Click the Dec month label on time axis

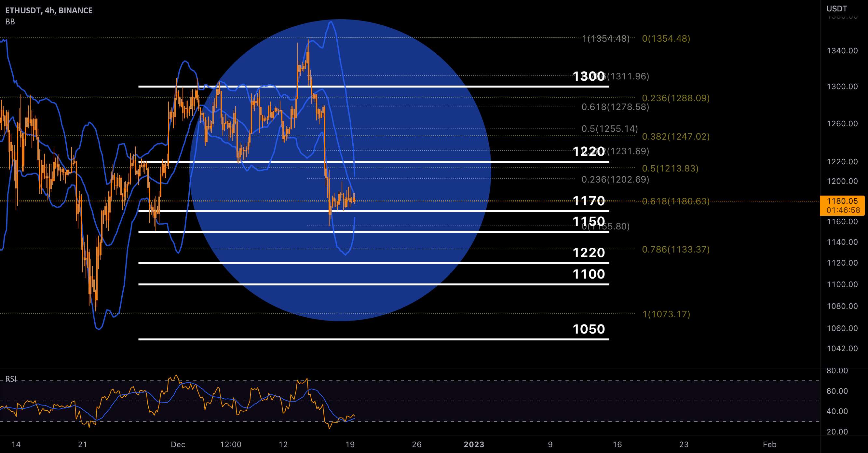pos(178,444)
